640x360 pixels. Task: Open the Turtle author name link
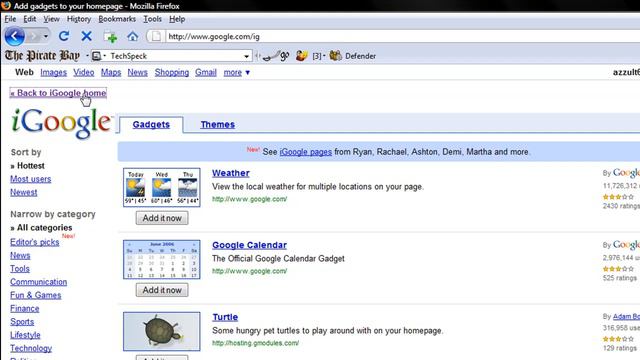tap(626, 316)
